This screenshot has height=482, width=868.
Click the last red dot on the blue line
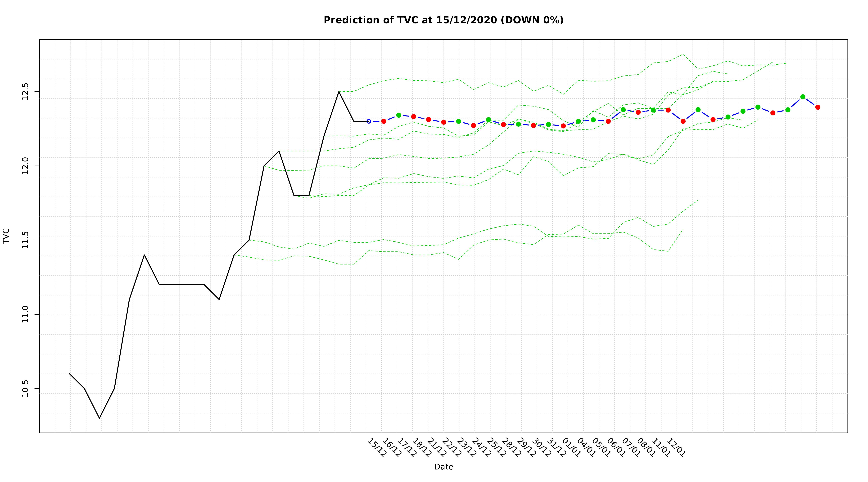pyautogui.click(x=818, y=107)
